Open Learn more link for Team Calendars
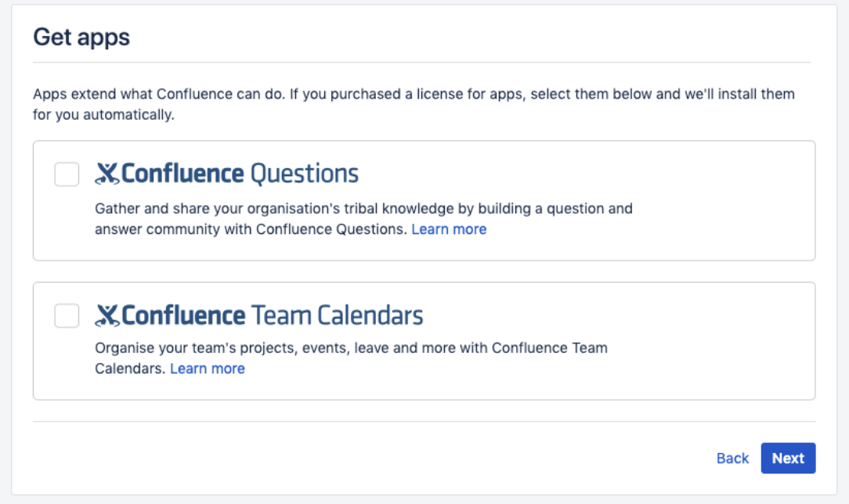 (207, 369)
